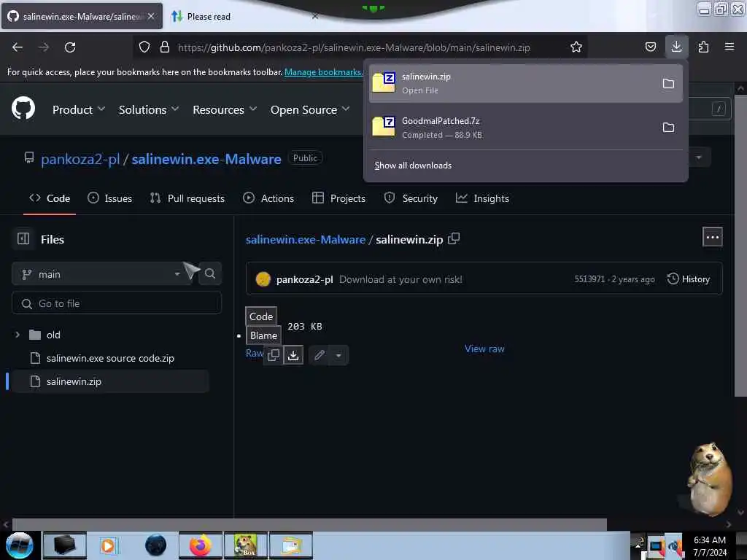Click the horizontal page scrollbar
The height and width of the screenshot is (560, 747).
click(x=309, y=524)
